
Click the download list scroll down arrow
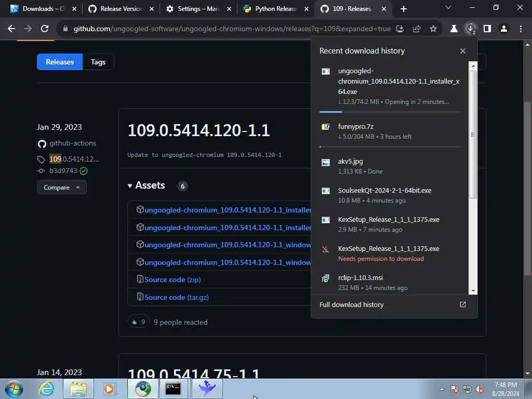coord(473,291)
